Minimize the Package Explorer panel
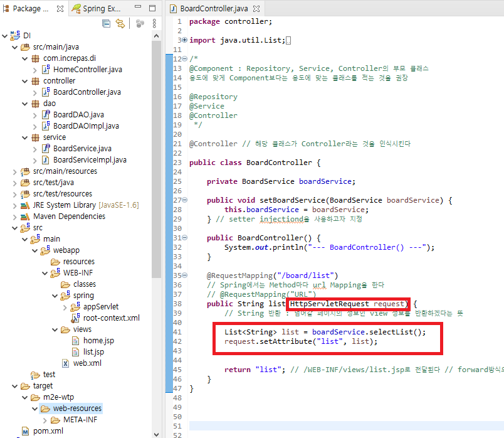This screenshot has height=438, width=504. coord(138,7)
